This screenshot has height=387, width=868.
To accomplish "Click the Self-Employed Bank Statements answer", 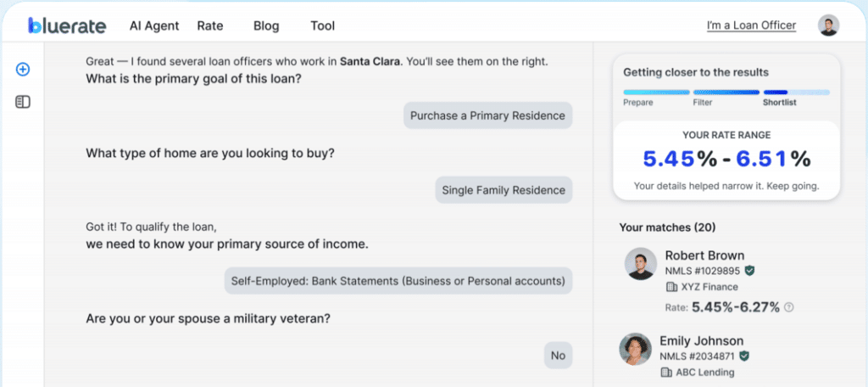I will [x=398, y=280].
